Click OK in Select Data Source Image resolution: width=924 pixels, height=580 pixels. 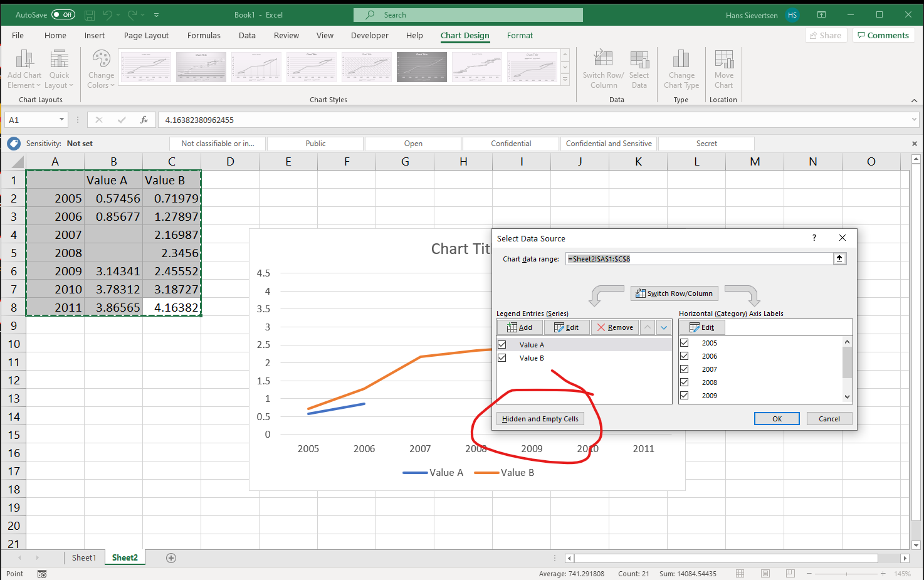tap(777, 419)
